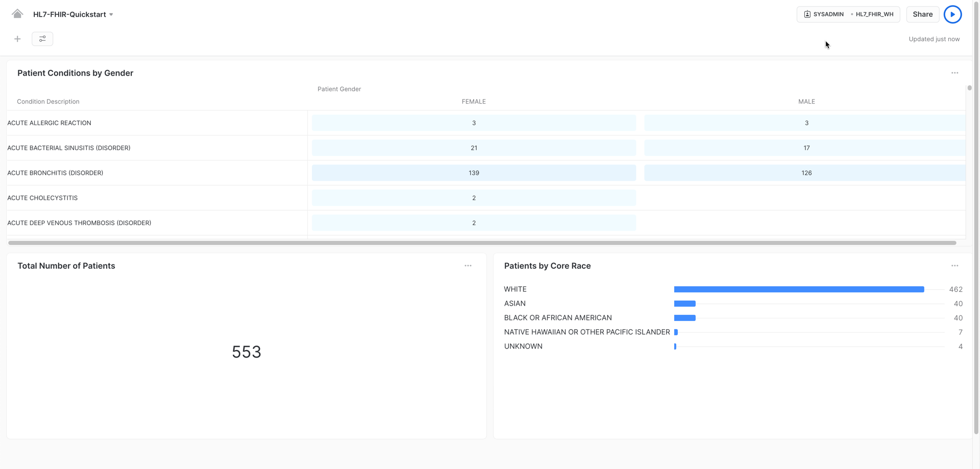Click the horizontal scrollbar of the table
Screen dimensions: 980x469
coord(482,243)
